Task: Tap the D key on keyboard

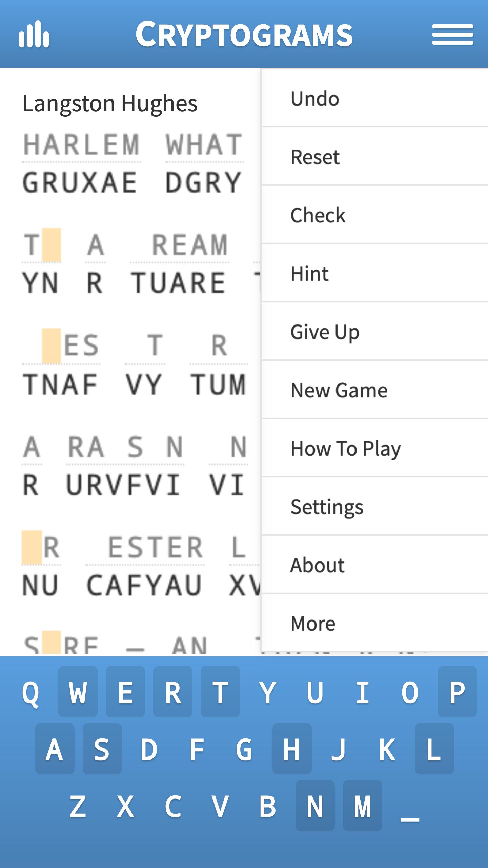Action: 149,749
